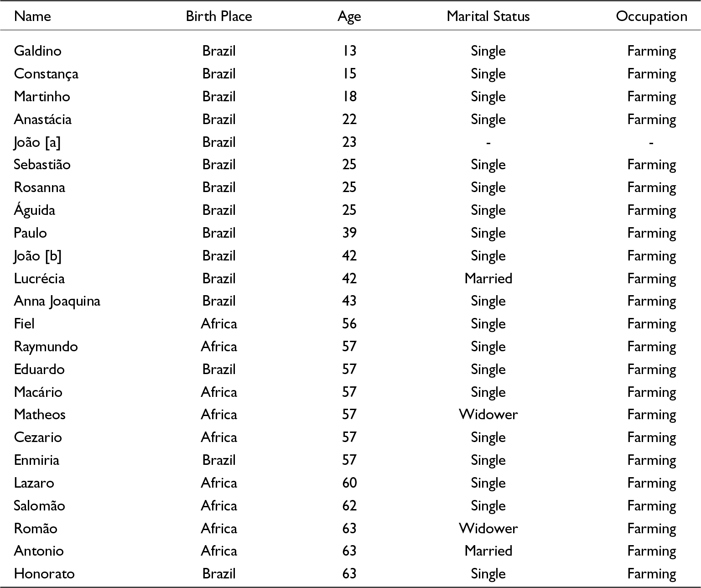This screenshot has height=588, width=701.
Task: Click the Birth Place column header
Action: click(219, 16)
